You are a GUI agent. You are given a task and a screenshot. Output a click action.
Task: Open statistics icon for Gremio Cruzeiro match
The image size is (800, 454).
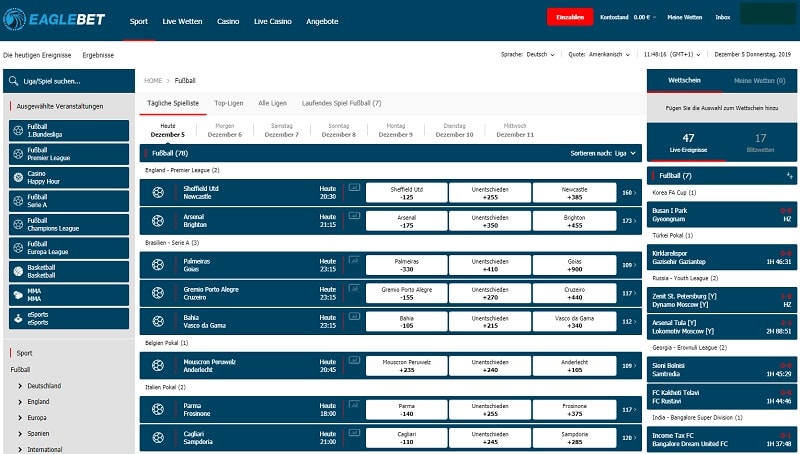pos(354,288)
